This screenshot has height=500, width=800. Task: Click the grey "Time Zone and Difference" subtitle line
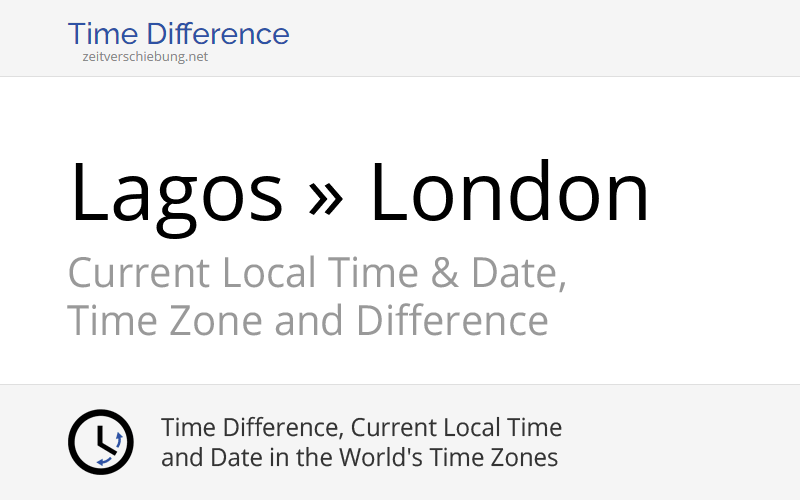click(x=308, y=321)
